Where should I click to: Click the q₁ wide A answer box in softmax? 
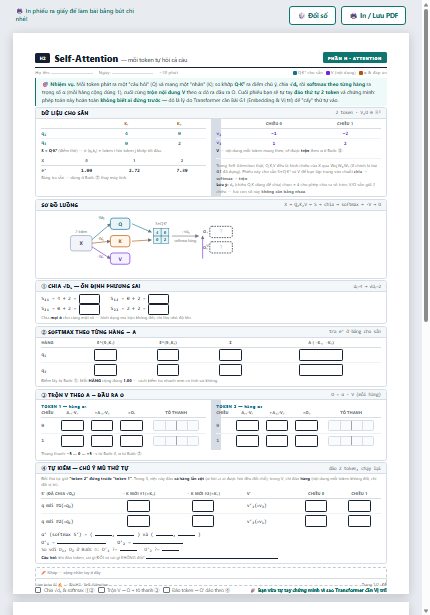coord(321,355)
